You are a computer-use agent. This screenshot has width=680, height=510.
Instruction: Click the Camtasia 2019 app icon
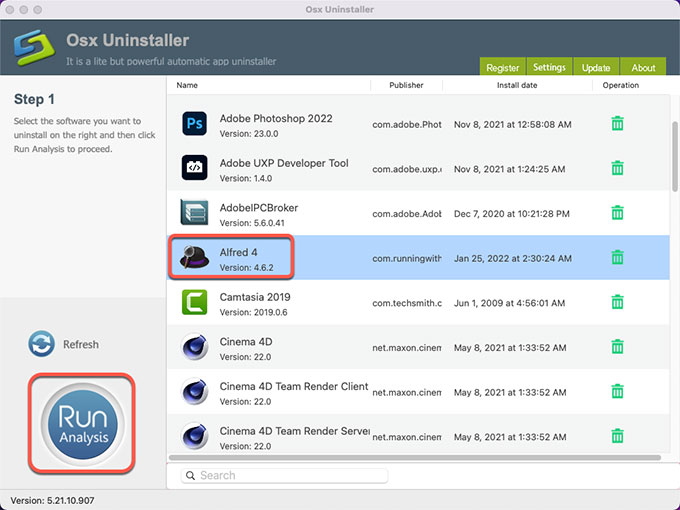click(x=194, y=302)
